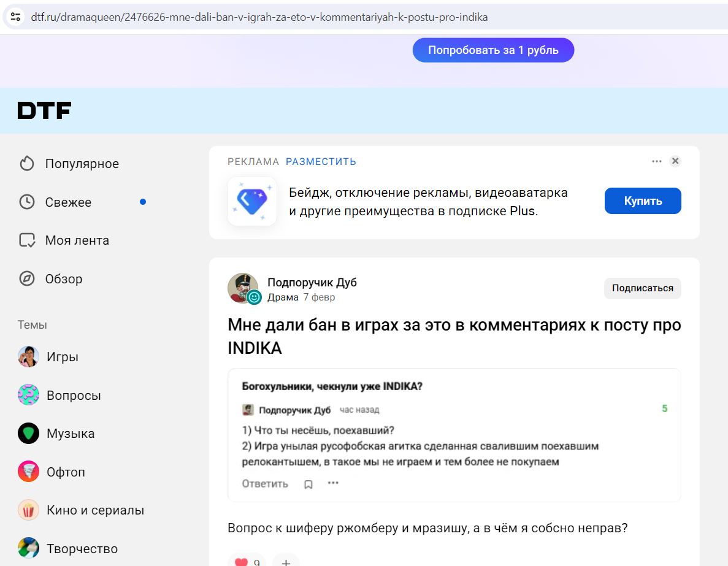
Task: Click Попробовать за 1 рубль button
Action: tap(493, 50)
